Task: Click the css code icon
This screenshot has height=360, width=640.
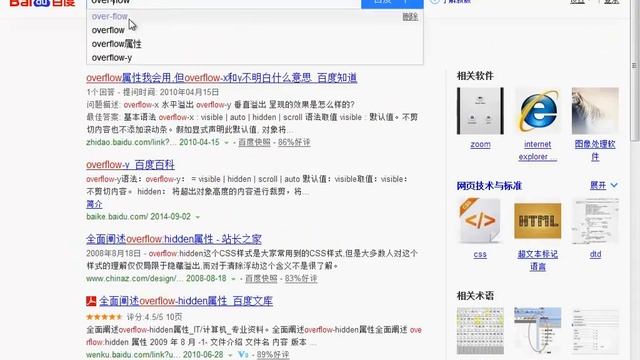Action: click(480, 221)
